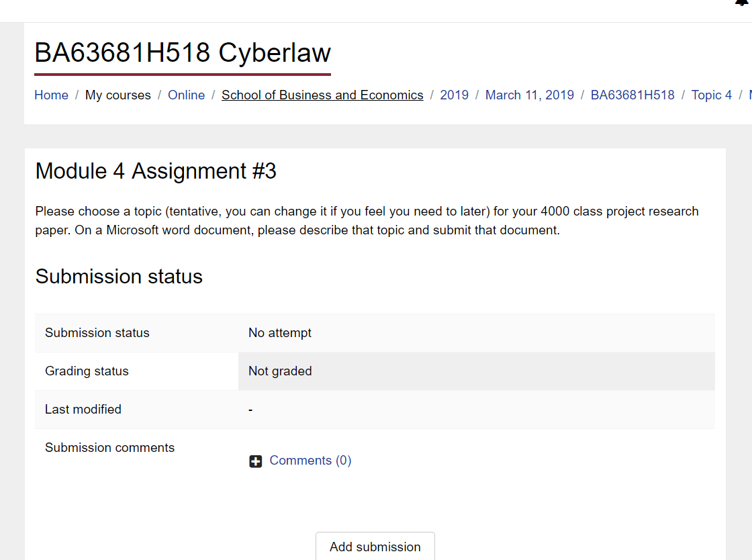This screenshot has width=752, height=560.
Task: Click the Submission status row label
Action: (x=97, y=333)
